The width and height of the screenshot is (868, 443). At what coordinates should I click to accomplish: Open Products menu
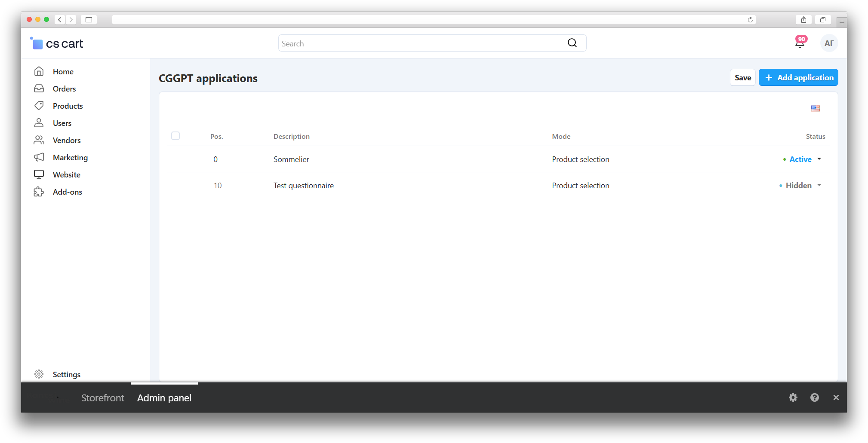[x=68, y=106]
